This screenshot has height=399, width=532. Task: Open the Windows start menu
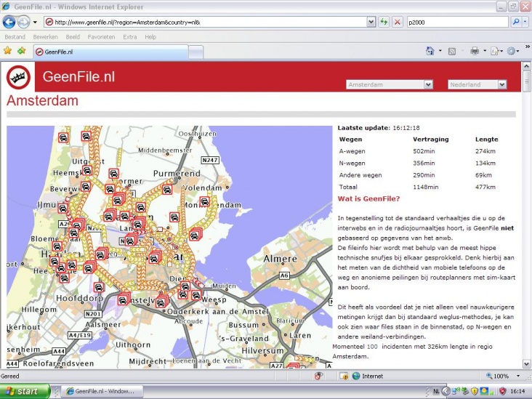25,391
